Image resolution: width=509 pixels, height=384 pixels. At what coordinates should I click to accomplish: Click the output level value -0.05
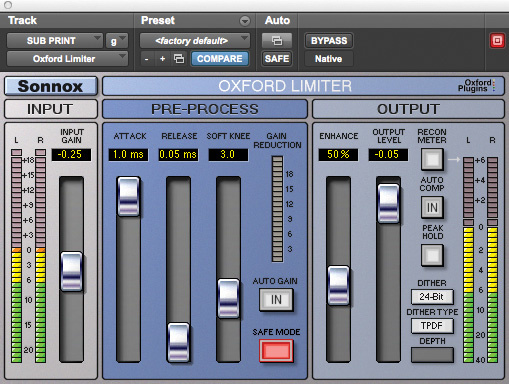pyautogui.click(x=388, y=155)
